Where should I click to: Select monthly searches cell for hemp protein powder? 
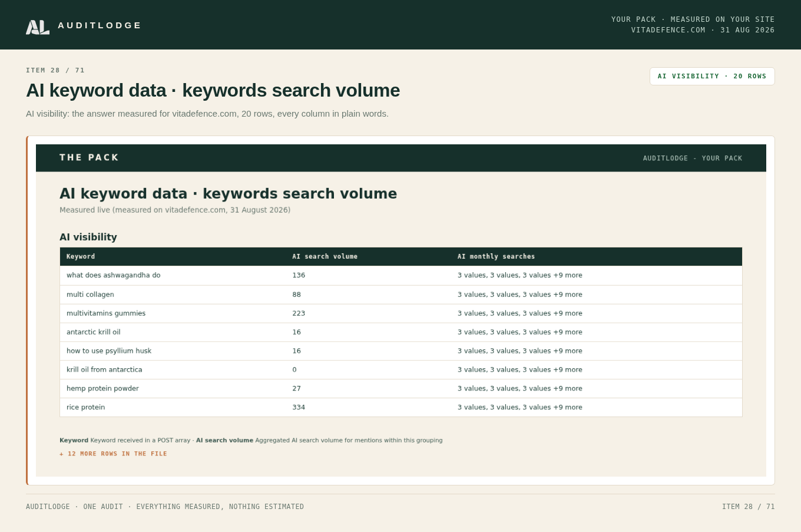tap(520, 389)
